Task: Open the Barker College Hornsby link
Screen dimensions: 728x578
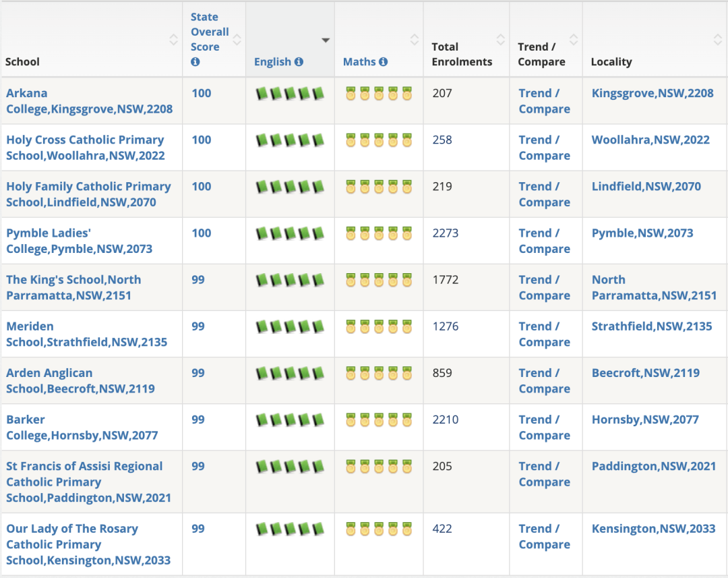Action: point(82,428)
